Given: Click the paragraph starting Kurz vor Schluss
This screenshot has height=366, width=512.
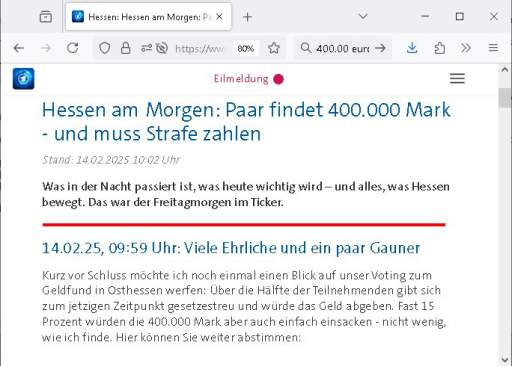Looking at the screenshot, I should pos(244,306).
